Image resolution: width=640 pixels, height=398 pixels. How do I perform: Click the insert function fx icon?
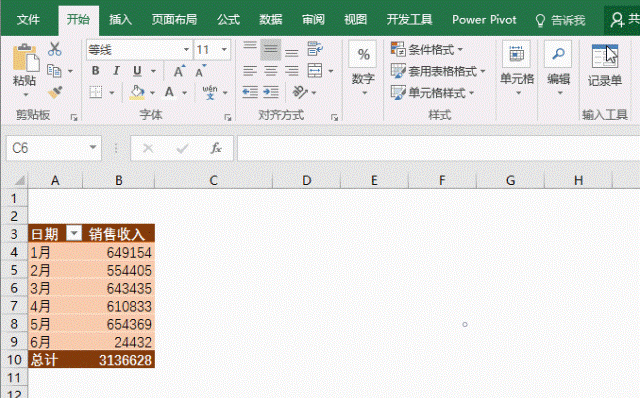216,148
